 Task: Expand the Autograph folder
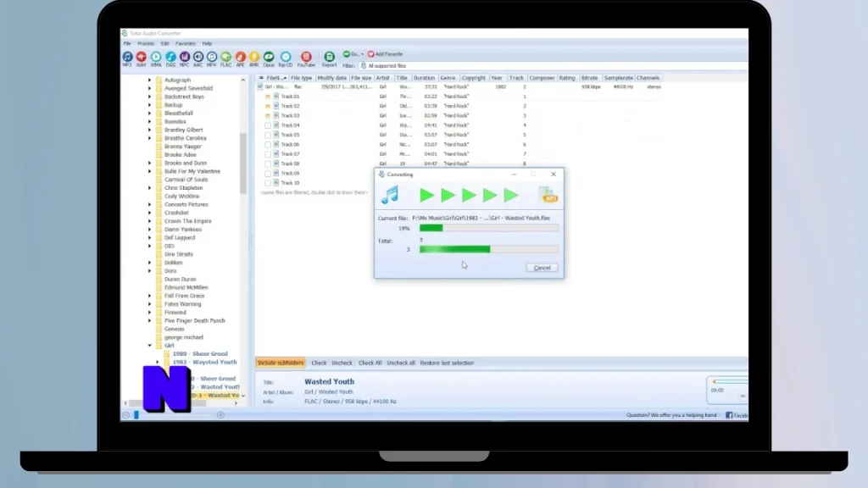[x=149, y=80]
